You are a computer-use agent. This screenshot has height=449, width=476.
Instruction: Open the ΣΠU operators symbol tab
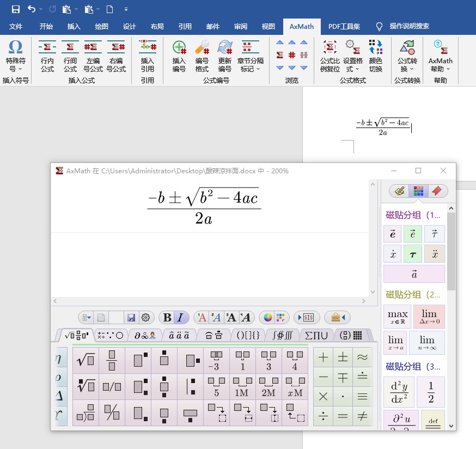316,336
